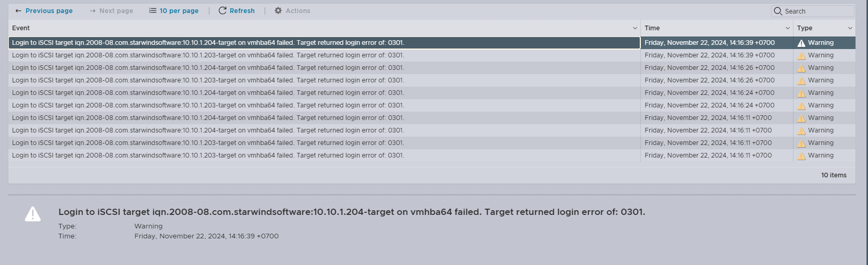The image size is (868, 265).
Task: Sort by the Event column header
Action: point(21,28)
